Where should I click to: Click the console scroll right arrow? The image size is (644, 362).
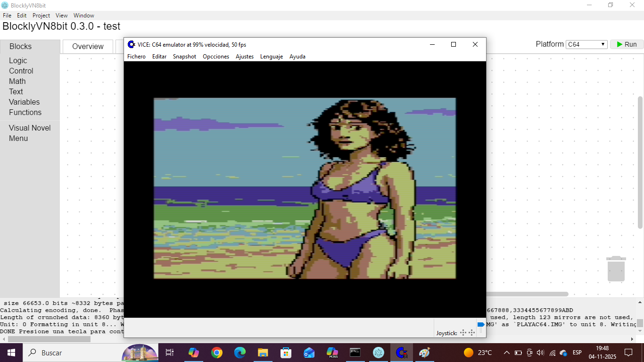coord(632,339)
